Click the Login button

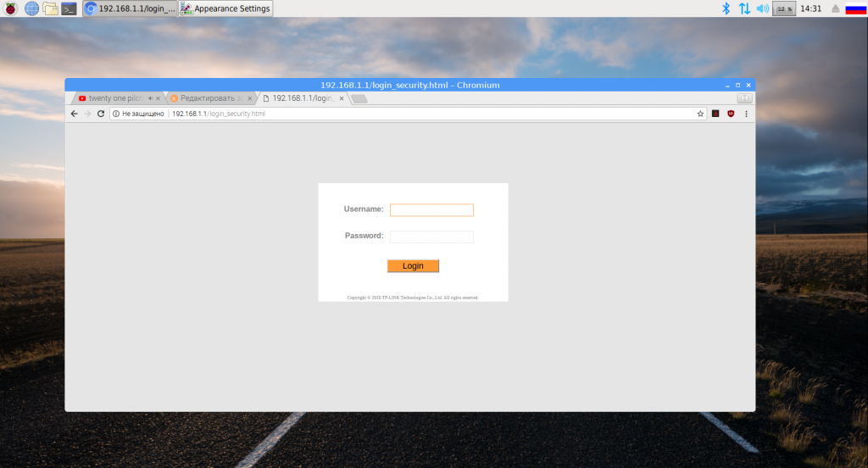coord(413,266)
